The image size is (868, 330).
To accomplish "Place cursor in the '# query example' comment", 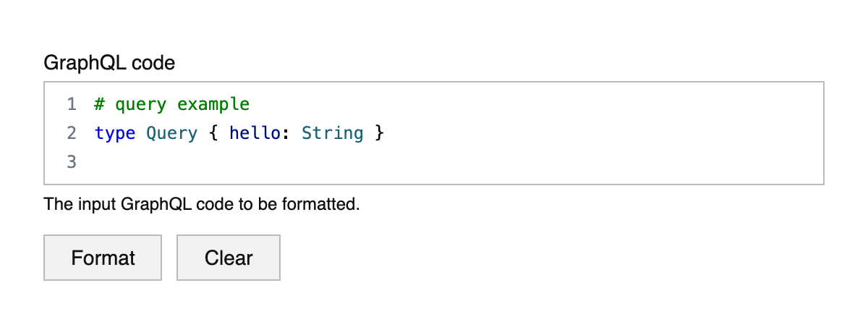I will click(172, 104).
